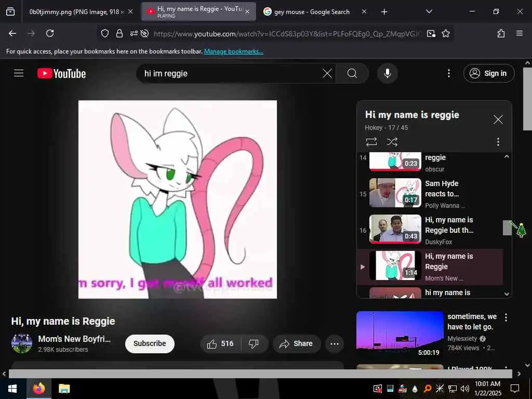The height and width of the screenshot is (399, 532).
Task: List all tabs dropdown
Action: [429, 11]
